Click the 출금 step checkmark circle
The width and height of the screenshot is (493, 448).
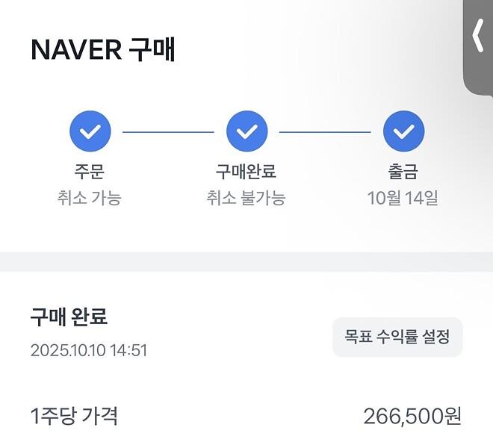point(403,132)
